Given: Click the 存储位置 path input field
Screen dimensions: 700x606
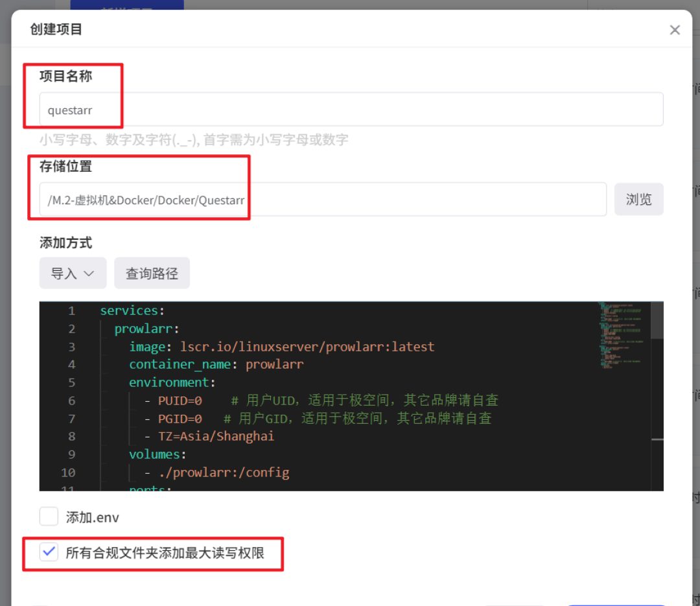Looking at the screenshot, I should tap(322, 199).
